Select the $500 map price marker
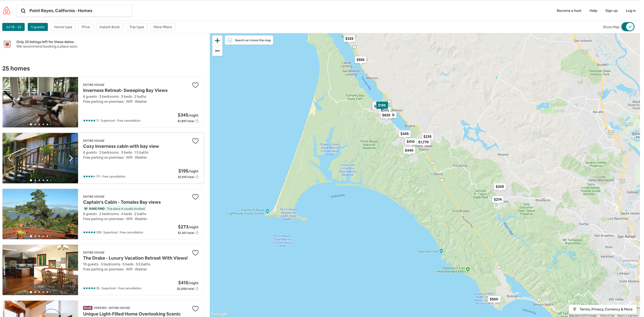Image resolution: width=644 pixels, height=317 pixels. pos(494,299)
